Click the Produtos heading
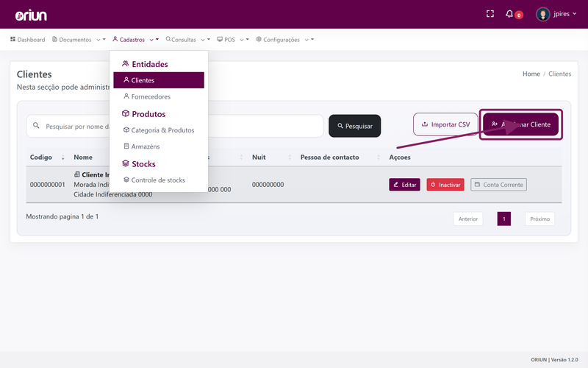The image size is (588, 368). click(148, 114)
